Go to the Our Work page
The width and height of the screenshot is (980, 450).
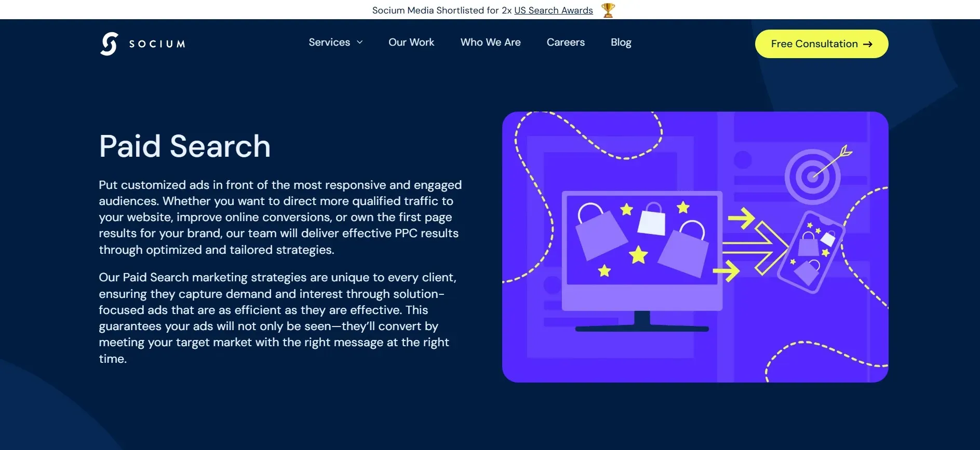tap(411, 43)
